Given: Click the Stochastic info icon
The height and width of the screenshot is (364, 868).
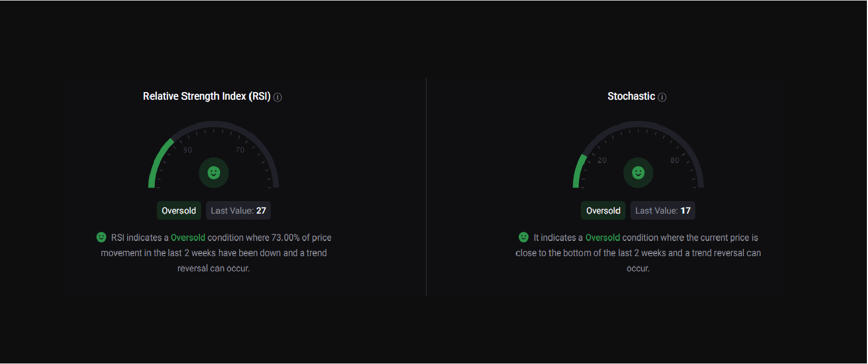Looking at the screenshot, I should 662,97.
